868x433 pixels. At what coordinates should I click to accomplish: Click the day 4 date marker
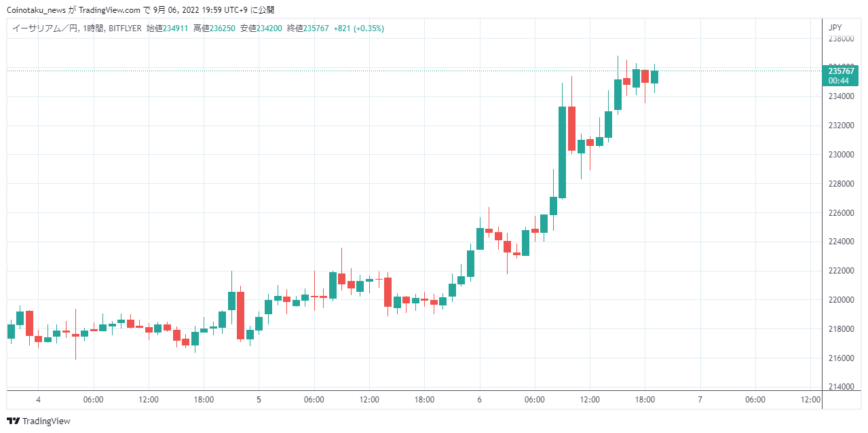pyautogui.click(x=39, y=400)
